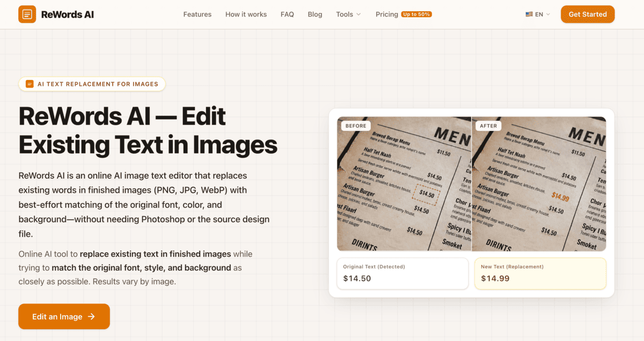Click the arrow icon on Edit an Image
Viewport: 644px width, 341px height.
point(91,316)
